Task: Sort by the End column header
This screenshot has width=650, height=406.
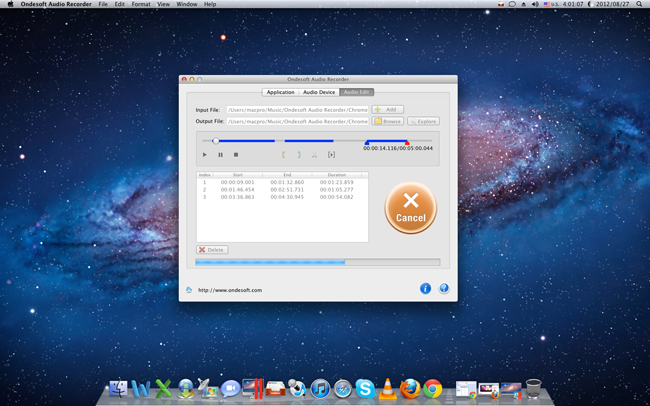Action: pos(287,175)
